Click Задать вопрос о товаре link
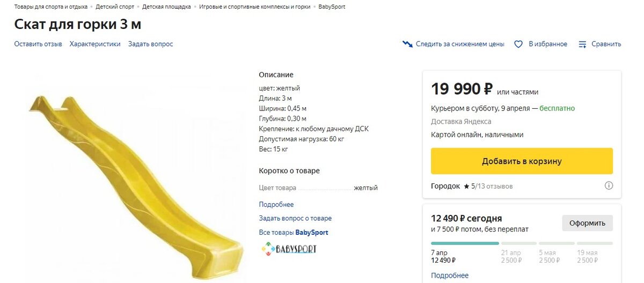 click(295, 218)
